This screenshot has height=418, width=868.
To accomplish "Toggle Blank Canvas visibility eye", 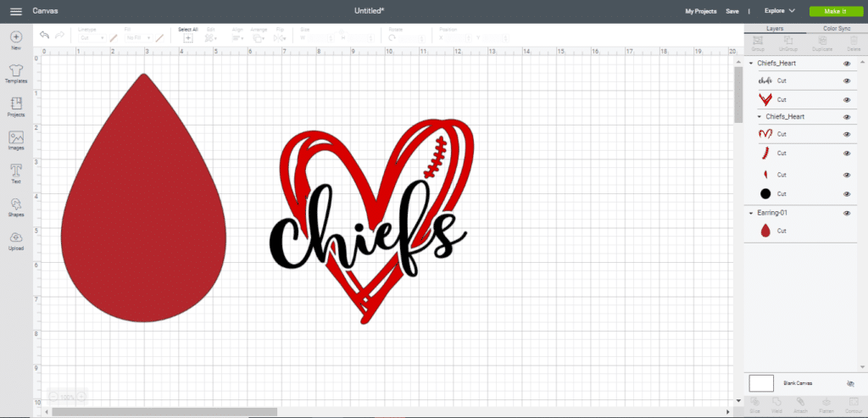I will (851, 383).
